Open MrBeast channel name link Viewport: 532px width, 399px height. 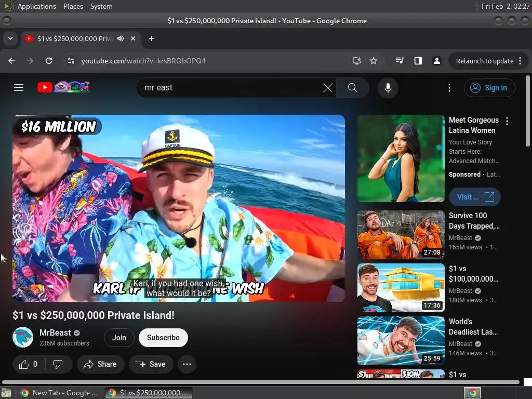(55, 333)
